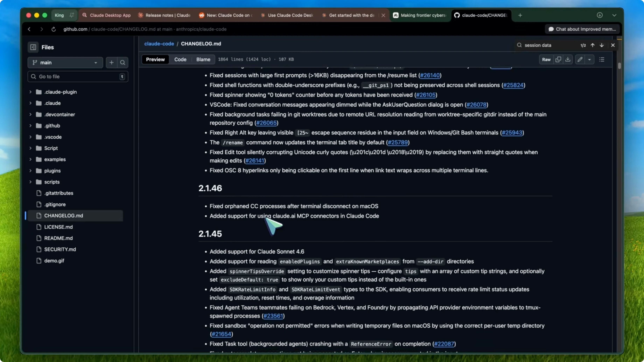Open the main branch dropdown
Viewport: 644px width, 362px height.
coord(65,62)
